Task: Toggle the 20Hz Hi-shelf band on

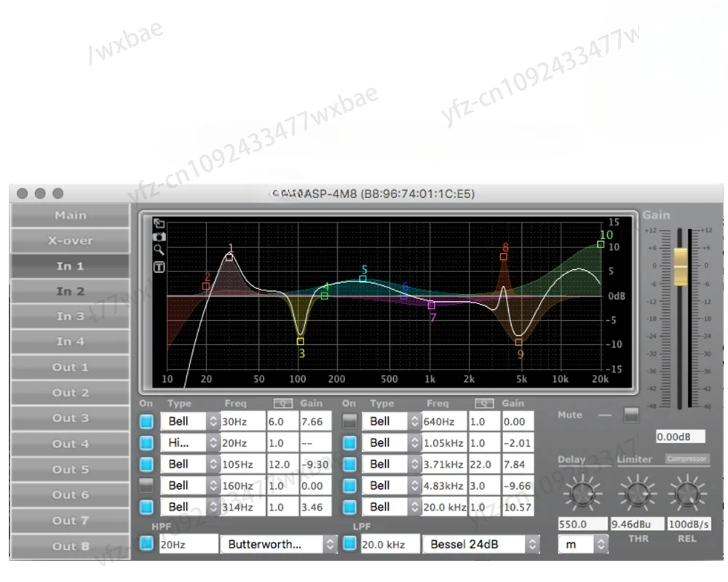Action: 146,443
